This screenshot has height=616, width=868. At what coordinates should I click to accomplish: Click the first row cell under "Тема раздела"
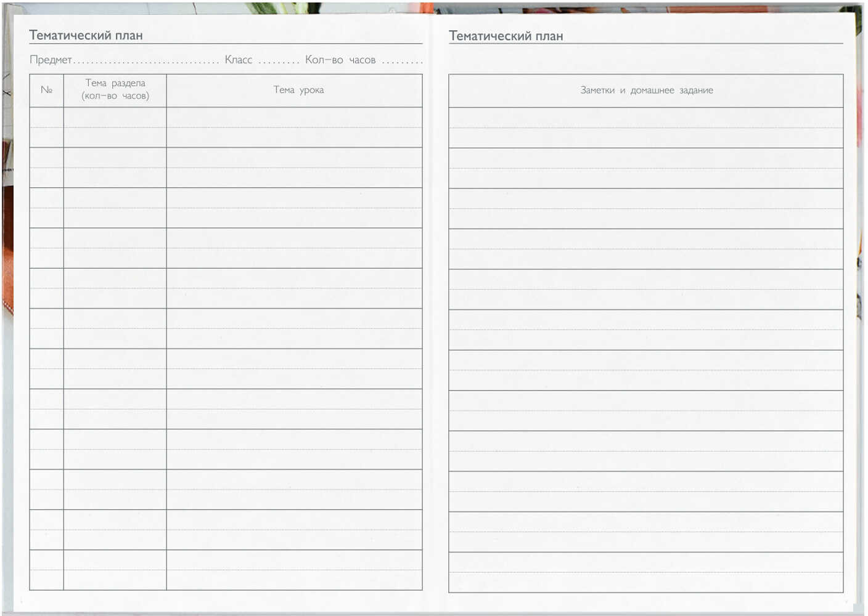tap(115, 128)
